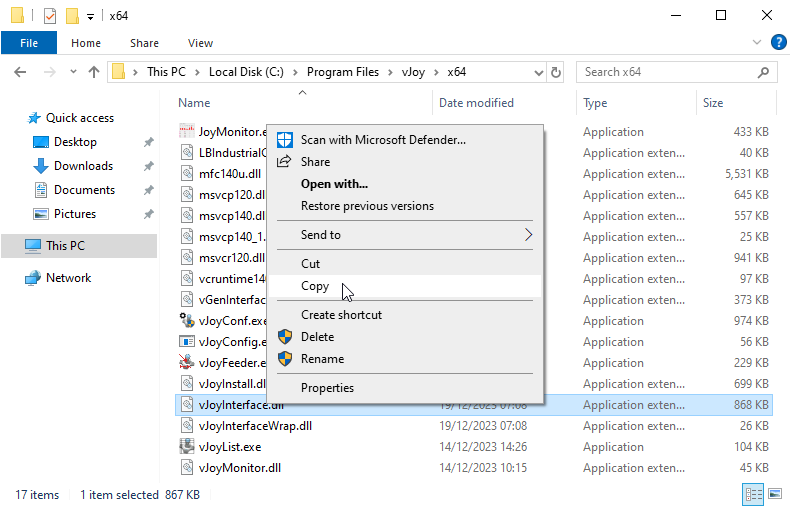Click the vJoyFeeder file icon
The height and width of the screenshot is (507, 791).
(x=187, y=362)
